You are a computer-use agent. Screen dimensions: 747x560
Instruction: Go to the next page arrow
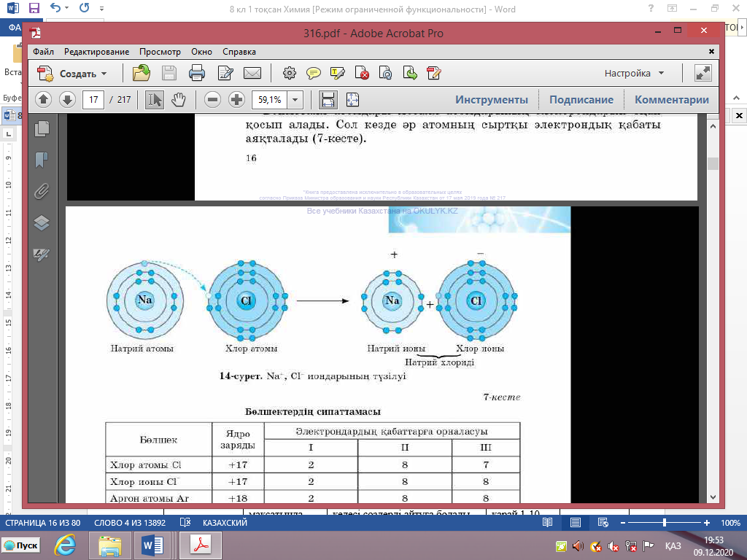click(x=67, y=100)
